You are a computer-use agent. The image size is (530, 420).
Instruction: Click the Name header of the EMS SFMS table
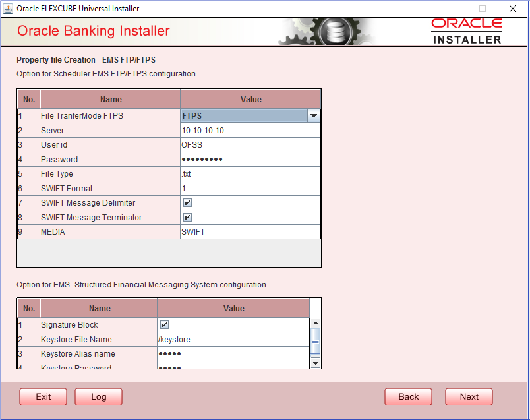pos(100,309)
